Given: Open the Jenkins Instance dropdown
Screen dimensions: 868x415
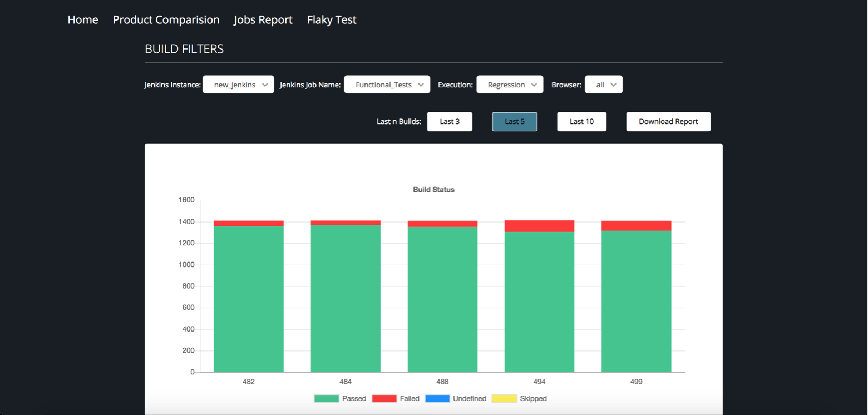Looking at the screenshot, I should click(x=238, y=84).
